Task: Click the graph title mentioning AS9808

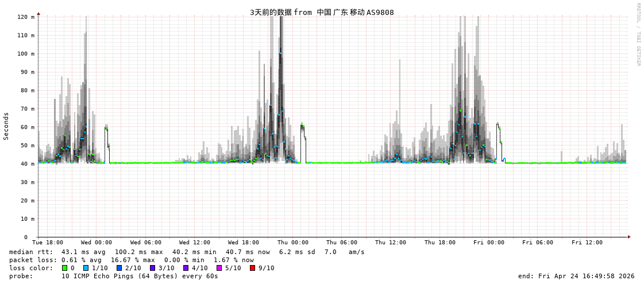Action: coord(322,12)
